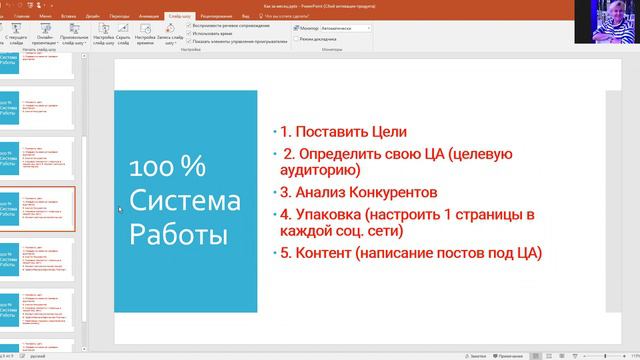Click the lightbulb «Что вы хотите сделать?» icon
640x360 pixels.
click(x=261, y=16)
